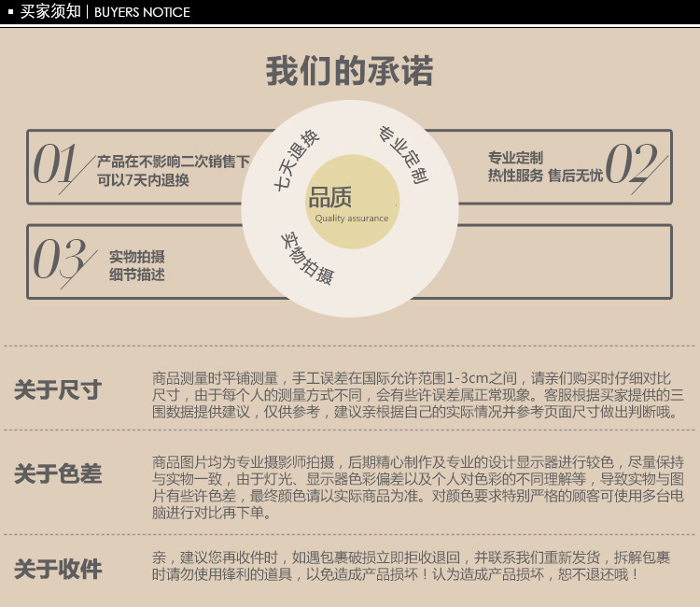The width and height of the screenshot is (700, 607).
Task: Click the '关于色差' heading
Action: [x=58, y=473]
